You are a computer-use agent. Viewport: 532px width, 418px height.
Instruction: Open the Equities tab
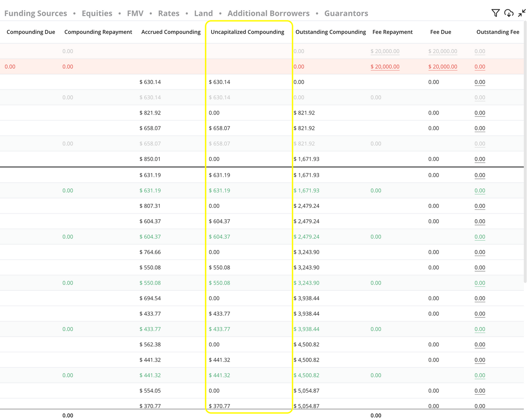(97, 13)
